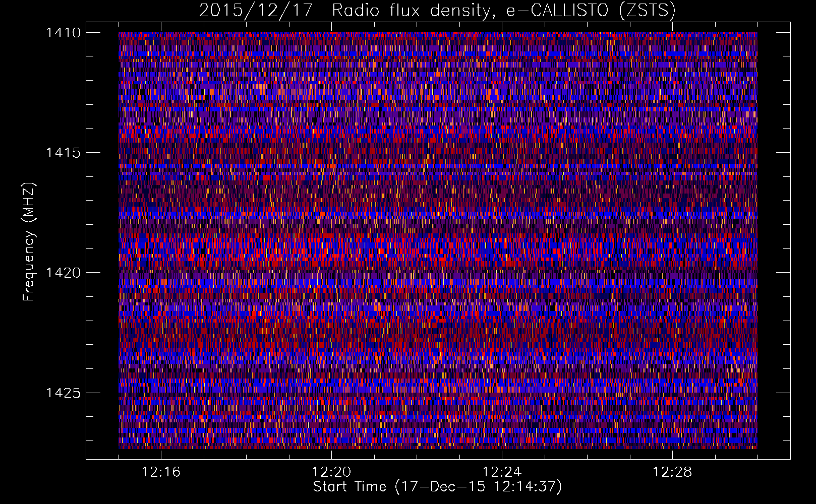Viewport: 816px width, 504px height.
Task: Click the 1425 frequency tick label
Action: click(63, 393)
